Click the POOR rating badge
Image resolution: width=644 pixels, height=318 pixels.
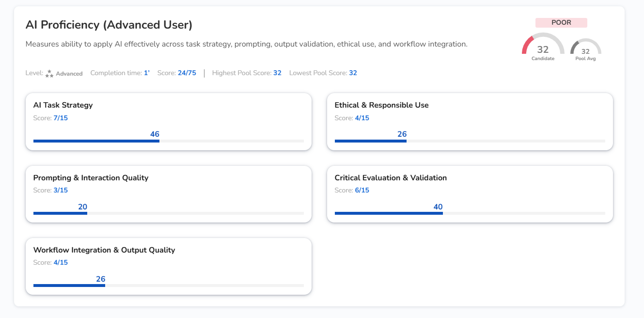click(561, 23)
